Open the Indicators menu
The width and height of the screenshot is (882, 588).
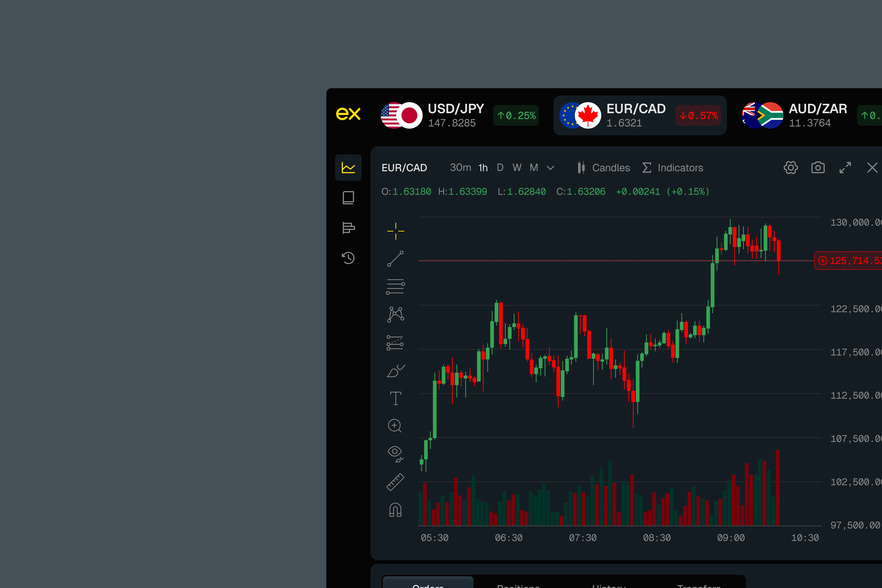(673, 168)
